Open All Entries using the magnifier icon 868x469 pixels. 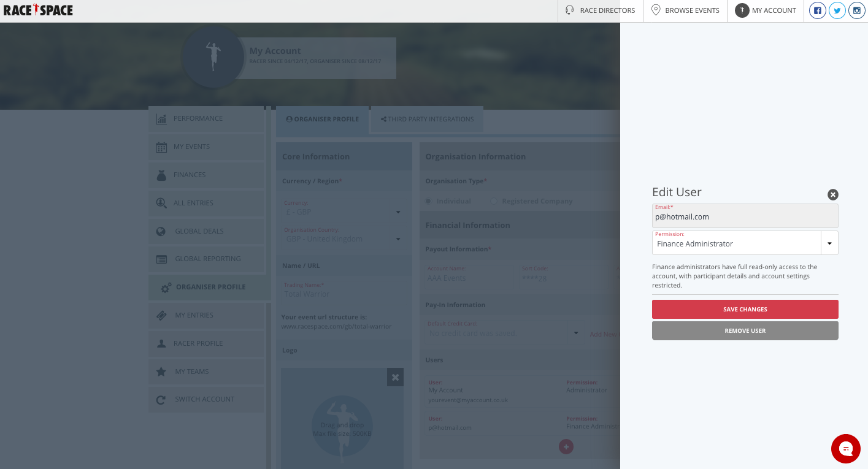coord(161,203)
